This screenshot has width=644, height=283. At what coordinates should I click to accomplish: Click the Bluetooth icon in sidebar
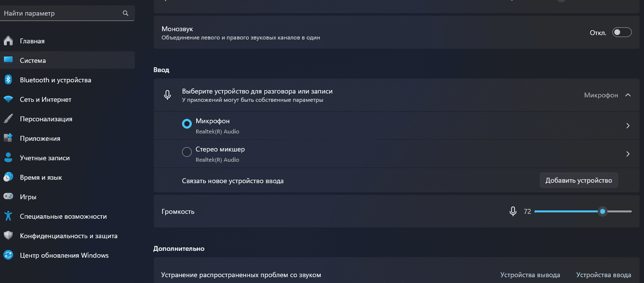tap(8, 80)
